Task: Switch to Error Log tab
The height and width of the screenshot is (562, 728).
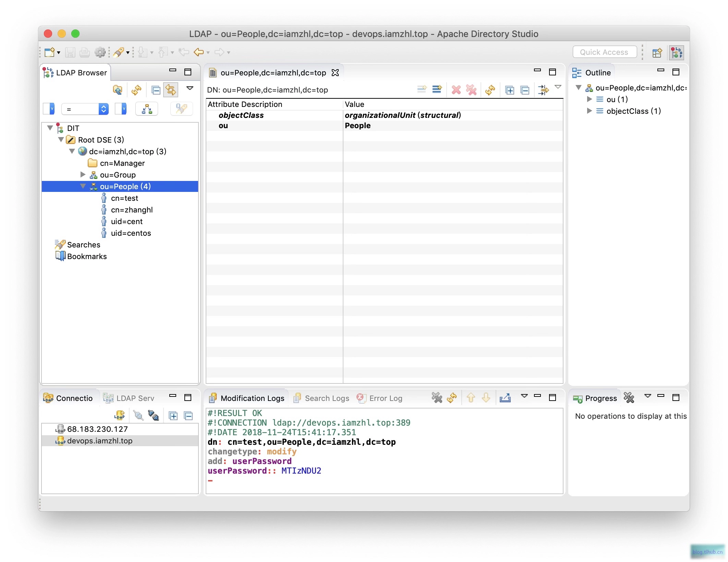Action: tap(379, 398)
